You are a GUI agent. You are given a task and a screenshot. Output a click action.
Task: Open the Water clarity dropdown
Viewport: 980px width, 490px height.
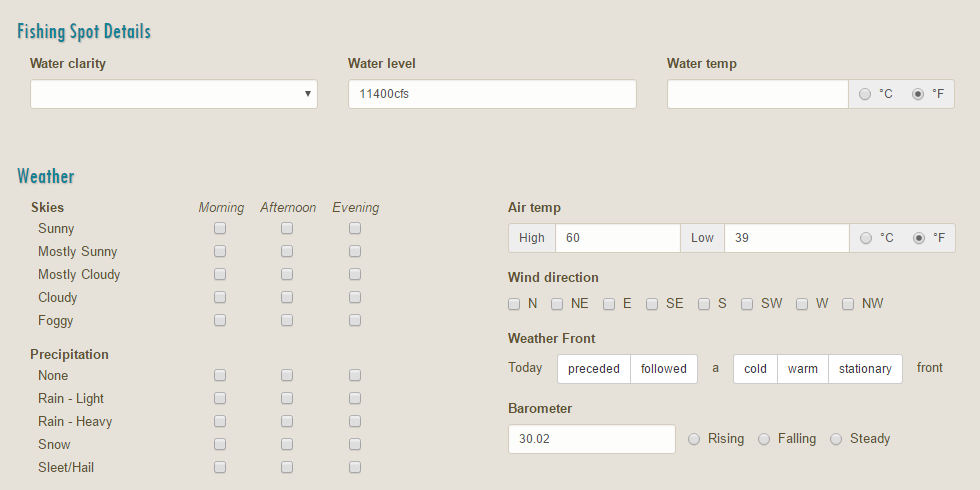tap(174, 94)
